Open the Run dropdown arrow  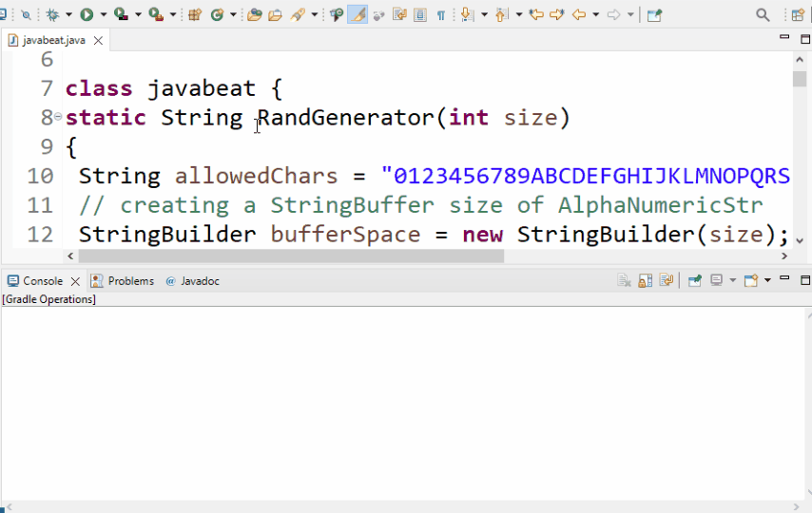tap(103, 15)
